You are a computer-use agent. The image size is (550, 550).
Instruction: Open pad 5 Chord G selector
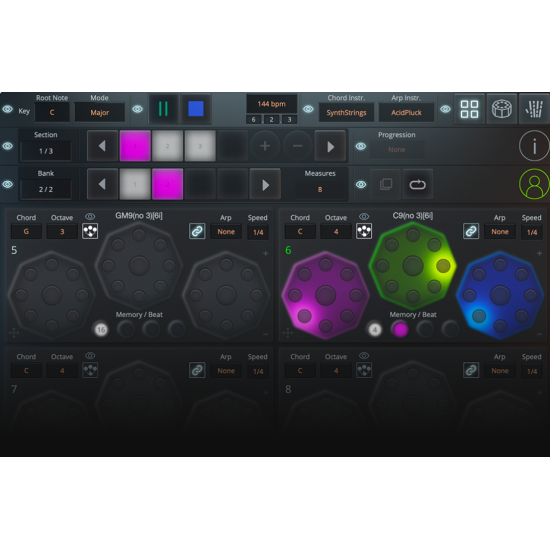click(x=26, y=232)
